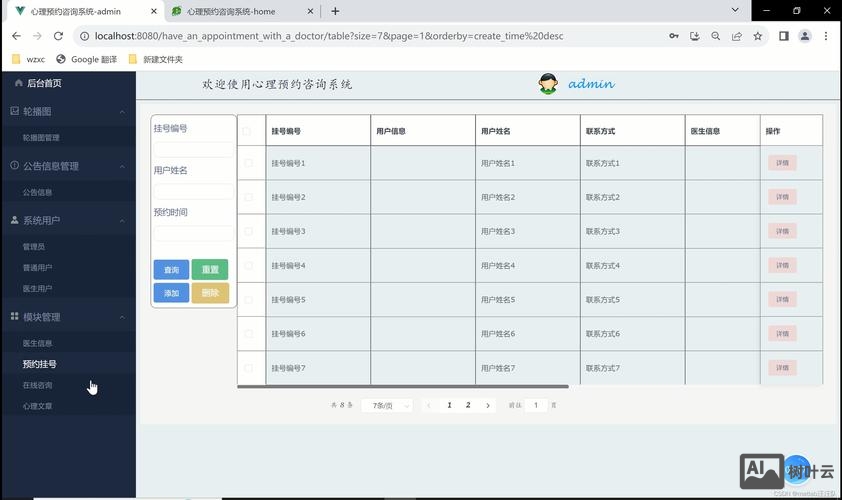The width and height of the screenshot is (842, 500).
Task: Click the 挂号编号 search input field
Action: (x=193, y=149)
